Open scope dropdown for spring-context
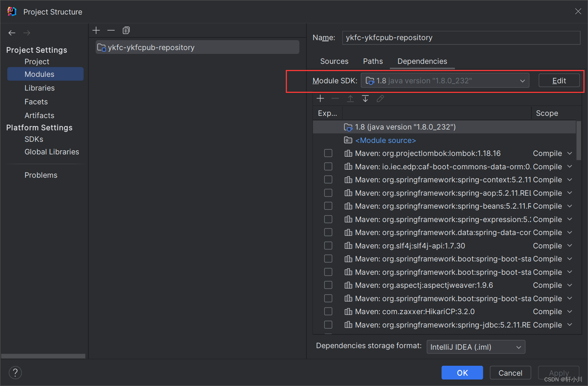Screen dimensions: 588x386 [x=570, y=180]
